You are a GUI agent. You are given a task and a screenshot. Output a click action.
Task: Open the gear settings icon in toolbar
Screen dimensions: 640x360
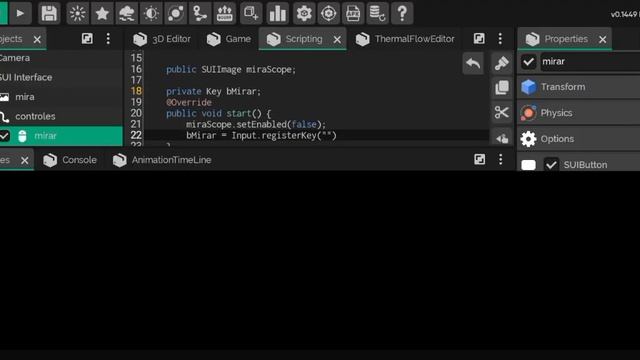(304, 13)
